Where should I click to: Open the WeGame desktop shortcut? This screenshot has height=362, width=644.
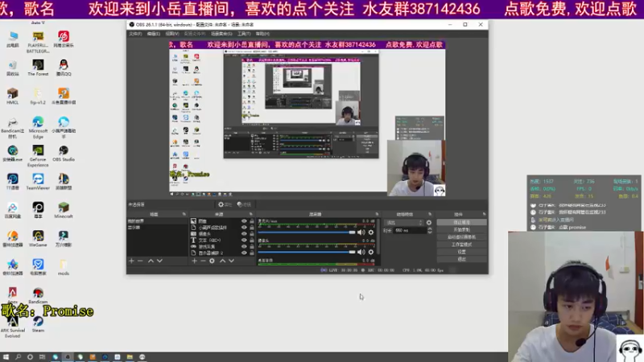(38, 238)
